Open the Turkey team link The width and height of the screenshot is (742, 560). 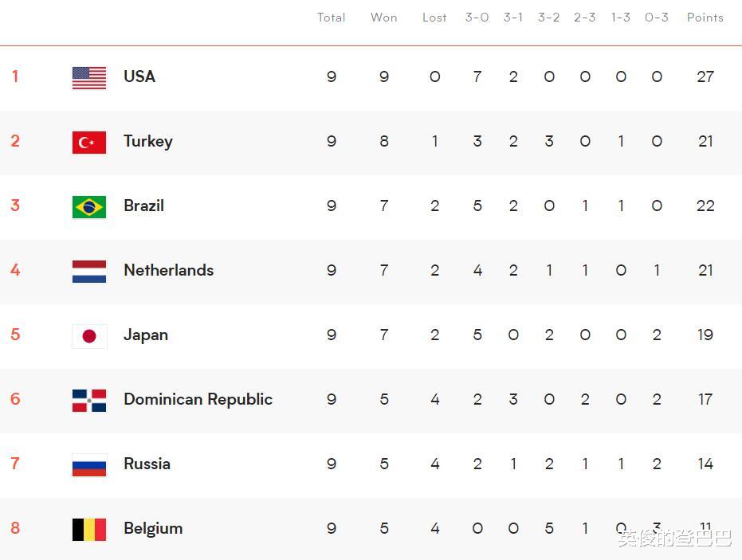[x=148, y=141]
